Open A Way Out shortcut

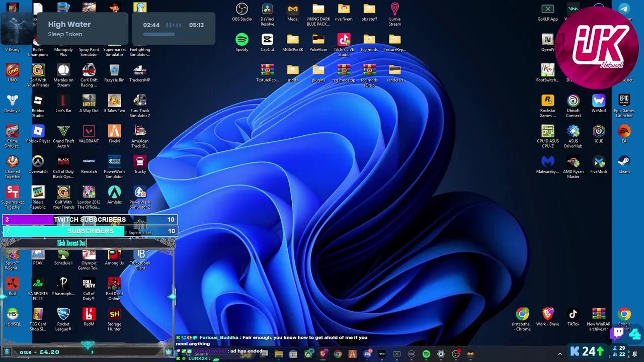[89, 104]
